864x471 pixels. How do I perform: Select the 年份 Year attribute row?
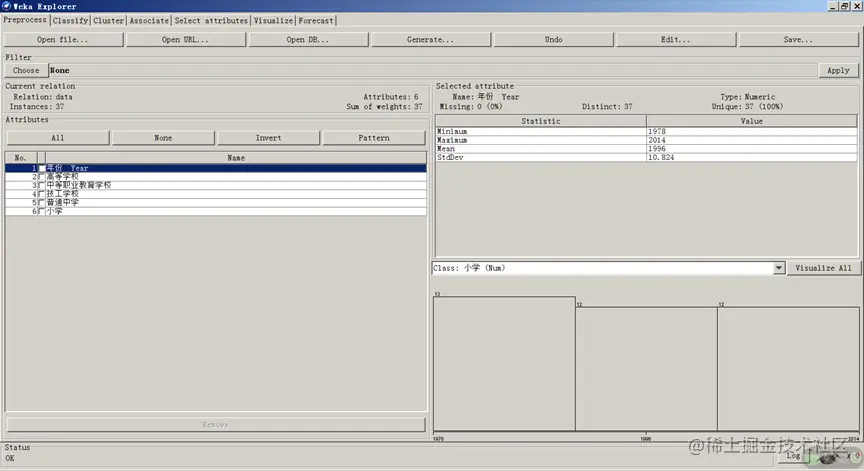215,168
